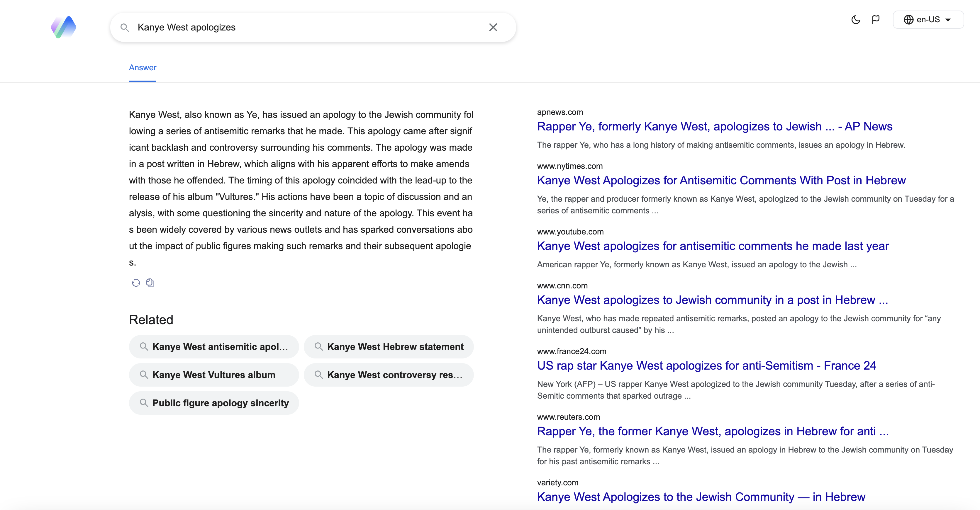Open the CNN Hebrew post article link
Image resolution: width=980 pixels, height=510 pixels.
712,300
